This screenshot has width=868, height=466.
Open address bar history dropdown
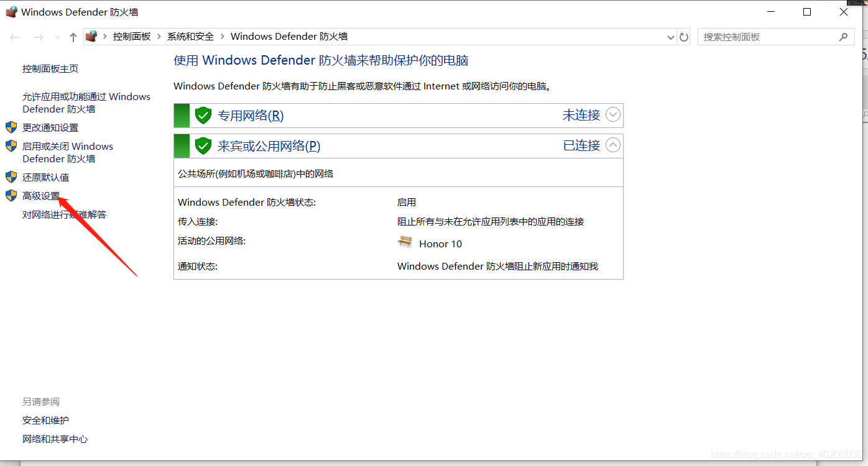pos(671,37)
